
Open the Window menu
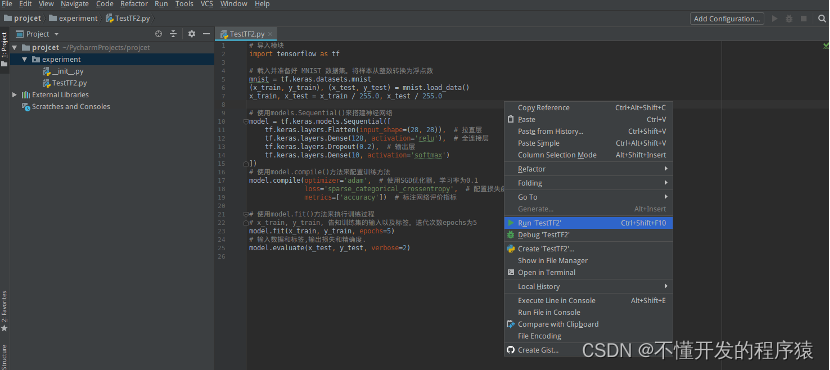pyautogui.click(x=233, y=4)
